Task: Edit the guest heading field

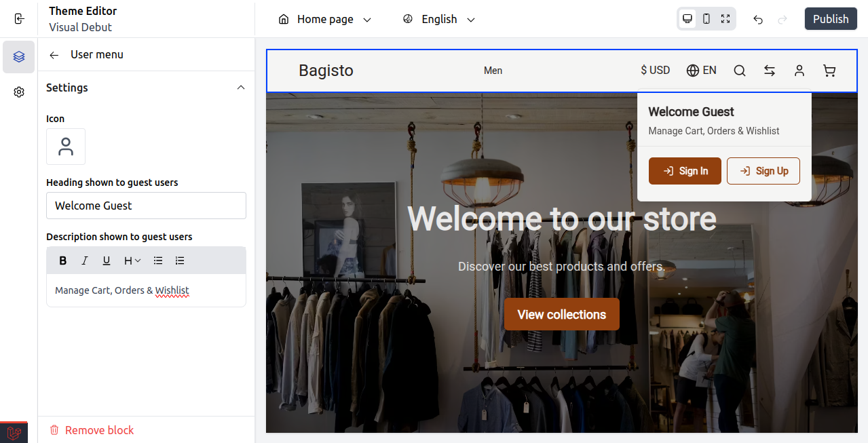Action: pyautogui.click(x=146, y=206)
